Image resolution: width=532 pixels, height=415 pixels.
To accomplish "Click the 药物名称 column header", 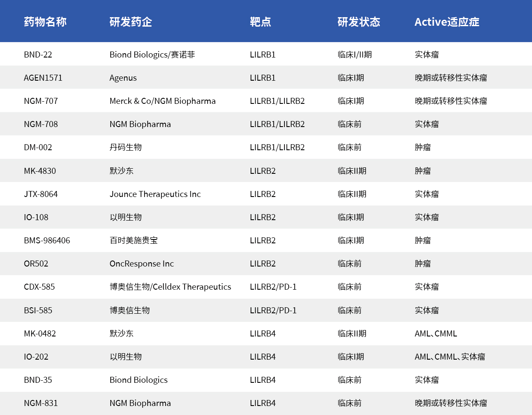I will click(45, 22).
